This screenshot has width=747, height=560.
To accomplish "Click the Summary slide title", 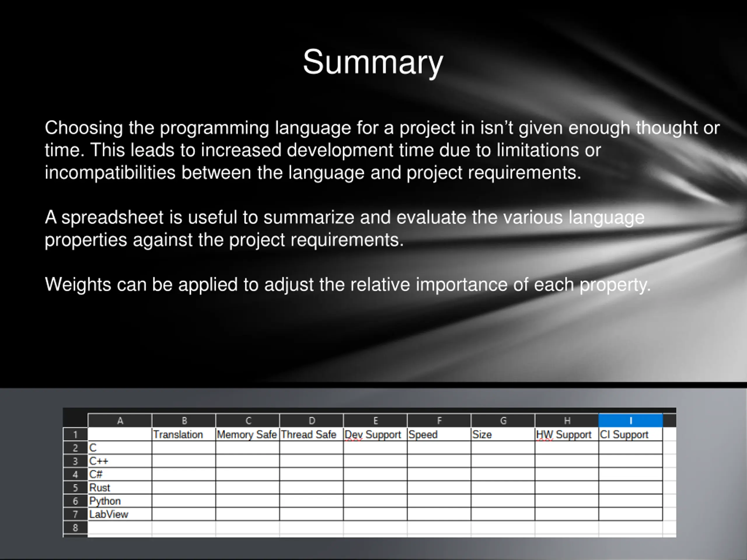I will [373, 62].
